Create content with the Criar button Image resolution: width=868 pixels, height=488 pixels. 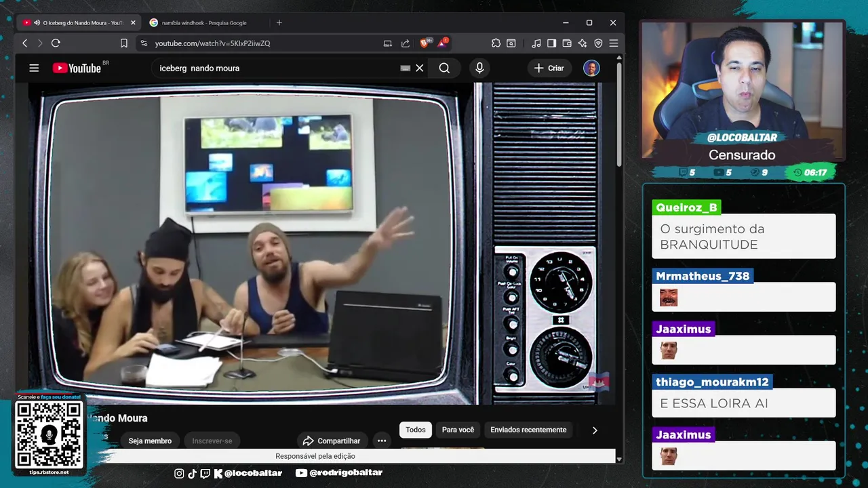pyautogui.click(x=549, y=68)
